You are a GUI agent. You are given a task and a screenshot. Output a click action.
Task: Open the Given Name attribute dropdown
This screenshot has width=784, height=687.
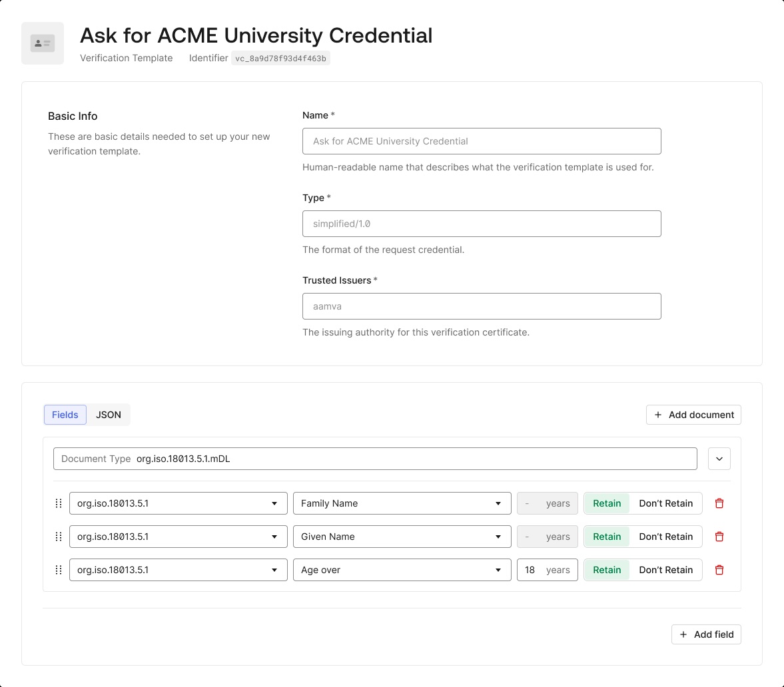pos(401,537)
